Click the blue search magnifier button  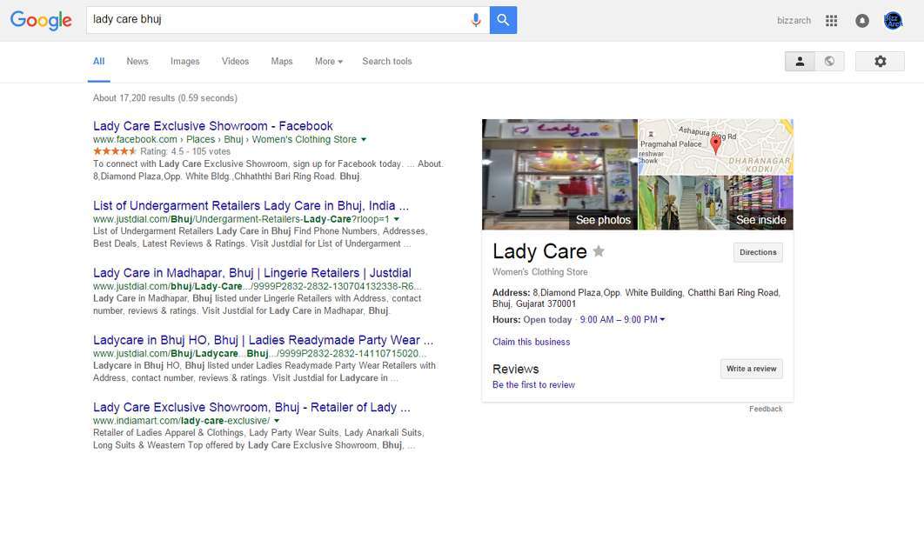tap(503, 20)
